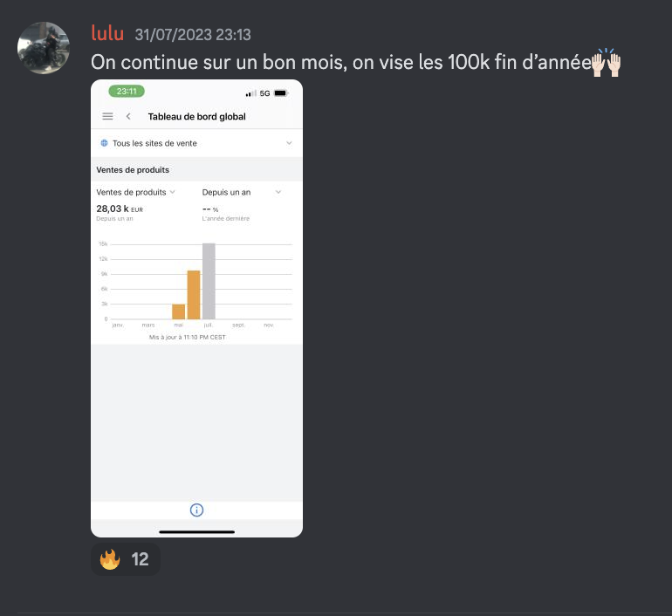Open lulu's profile avatar
This screenshot has height=616, width=672.
[x=44, y=48]
